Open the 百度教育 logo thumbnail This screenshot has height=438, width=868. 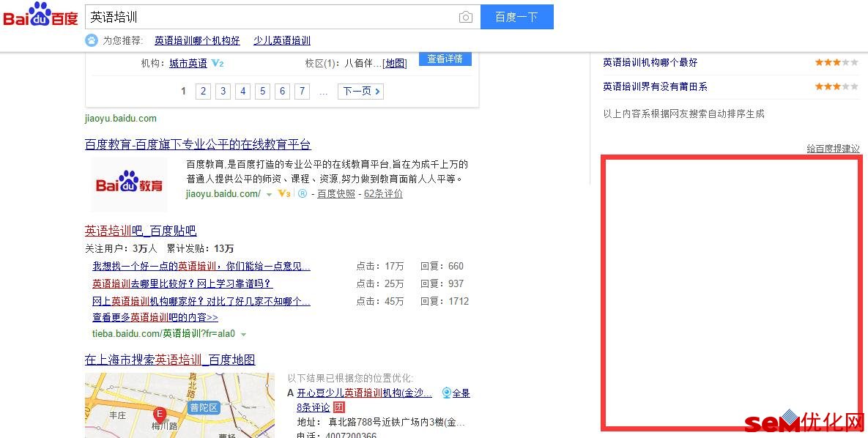tap(129, 185)
